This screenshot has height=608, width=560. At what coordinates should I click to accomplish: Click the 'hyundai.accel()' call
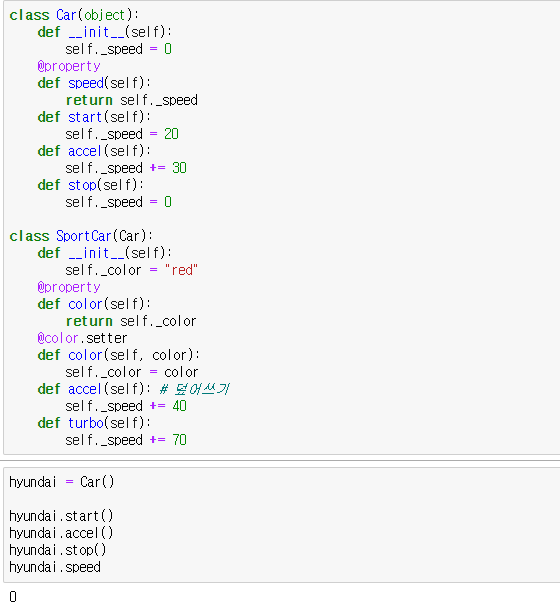pos(61,533)
